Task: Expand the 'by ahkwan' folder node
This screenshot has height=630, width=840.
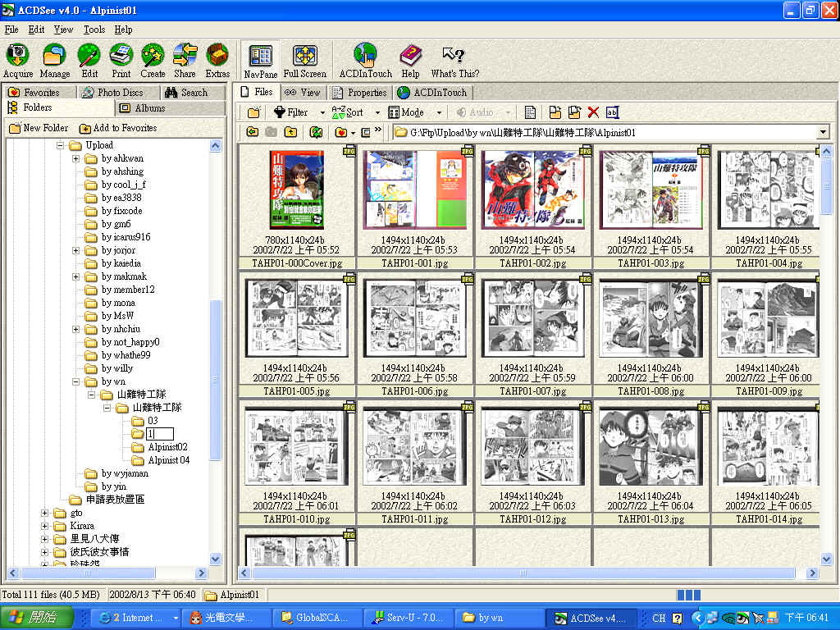Action: pos(75,159)
